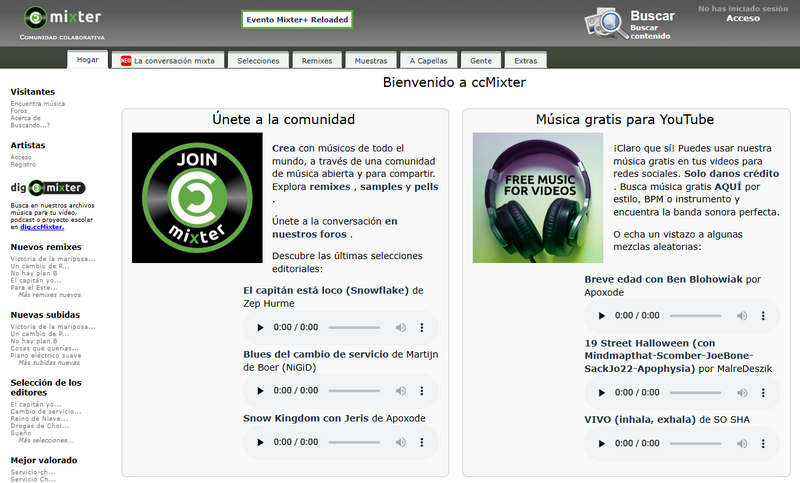The height and width of the screenshot is (483, 800).
Task: Open Breve edad con Ben Blohowiak title link
Action: point(663,279)
